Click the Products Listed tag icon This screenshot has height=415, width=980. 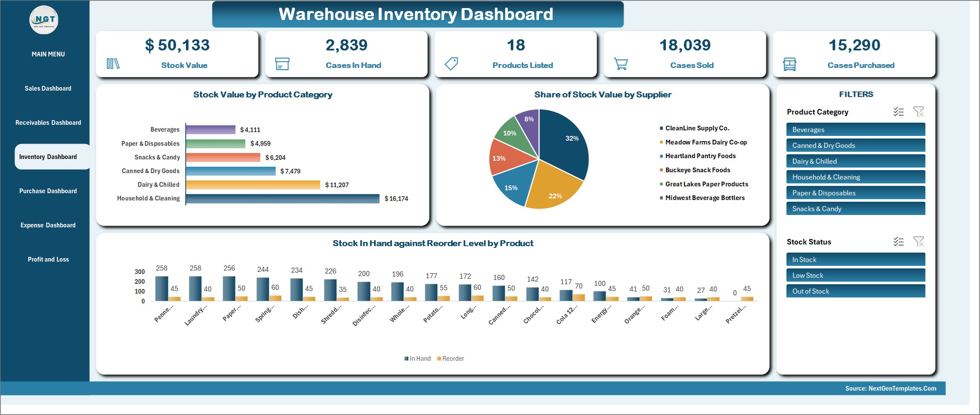tap(451, 64)
